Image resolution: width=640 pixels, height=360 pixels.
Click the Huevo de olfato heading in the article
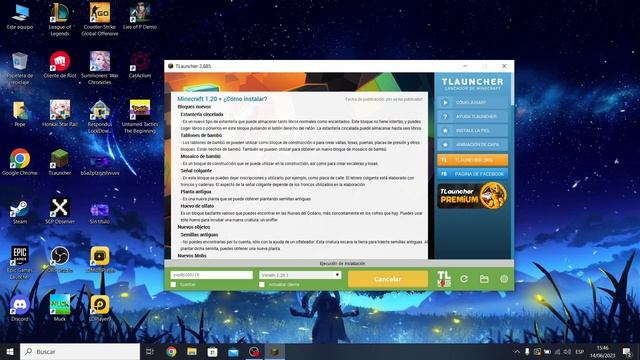click(197, 206)
